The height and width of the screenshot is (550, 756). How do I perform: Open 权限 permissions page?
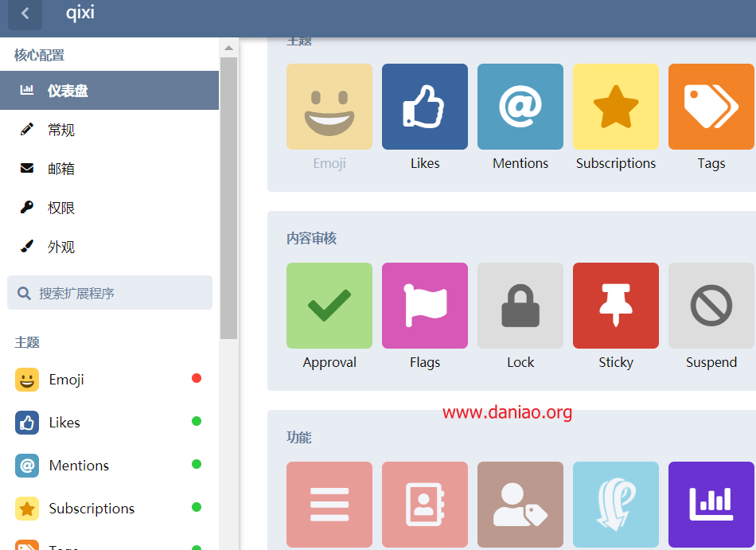(x=61, y=208)
